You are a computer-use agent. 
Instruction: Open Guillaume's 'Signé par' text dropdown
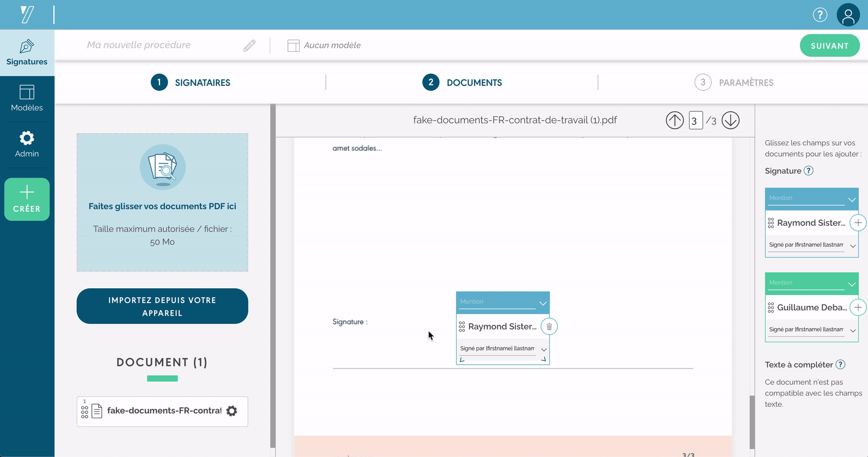point(853,330)
